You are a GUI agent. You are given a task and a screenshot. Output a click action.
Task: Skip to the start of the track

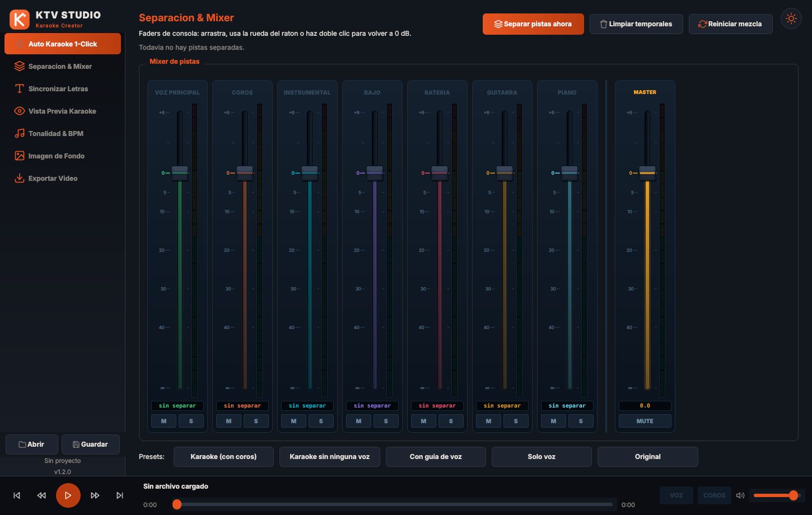click(x=17, y=495)
